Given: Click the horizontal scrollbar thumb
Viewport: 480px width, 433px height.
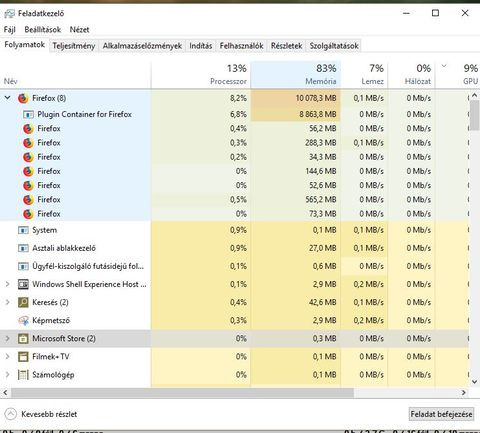Looking at the screenshot, I should click(182, 393).
